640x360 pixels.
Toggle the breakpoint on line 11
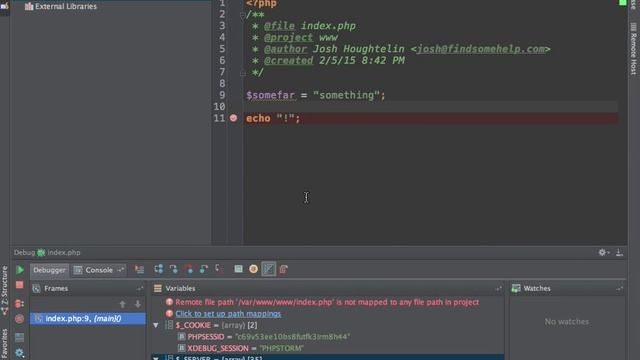click(x=233, y=118)
